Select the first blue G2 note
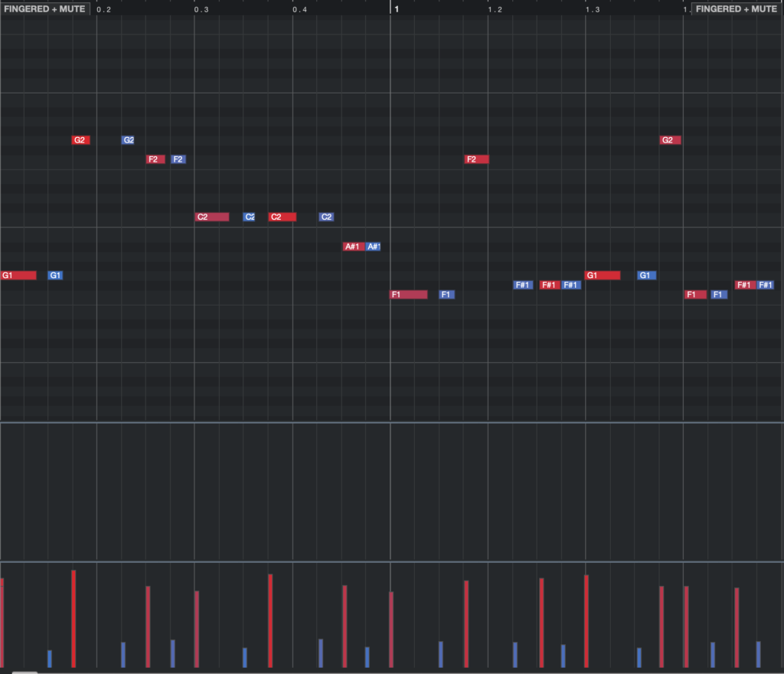Screen dimensions: 784x674 [128, 140]
